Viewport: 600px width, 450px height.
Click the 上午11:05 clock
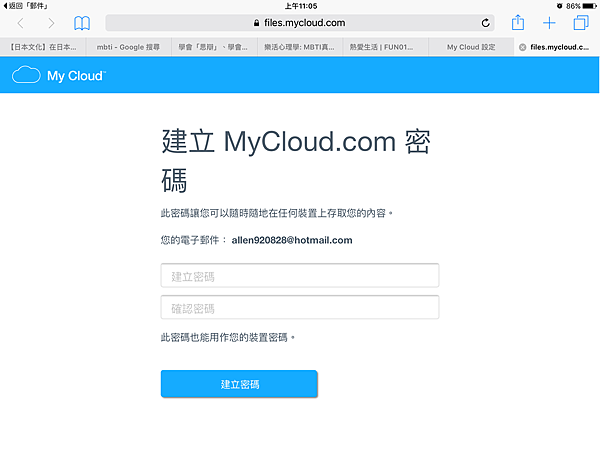click(x=301, y=6)
